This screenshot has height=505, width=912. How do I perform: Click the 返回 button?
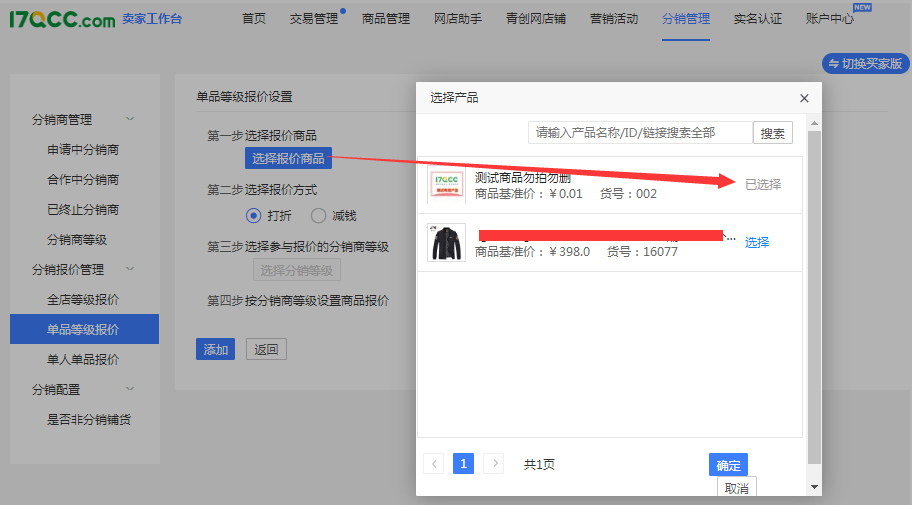tap(266, 349)
